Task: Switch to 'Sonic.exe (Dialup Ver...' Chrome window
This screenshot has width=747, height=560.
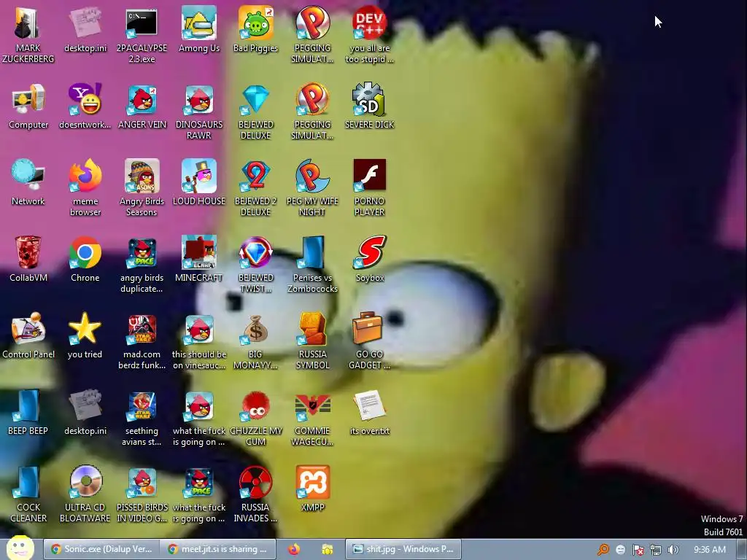Action: tap(101, 549)
